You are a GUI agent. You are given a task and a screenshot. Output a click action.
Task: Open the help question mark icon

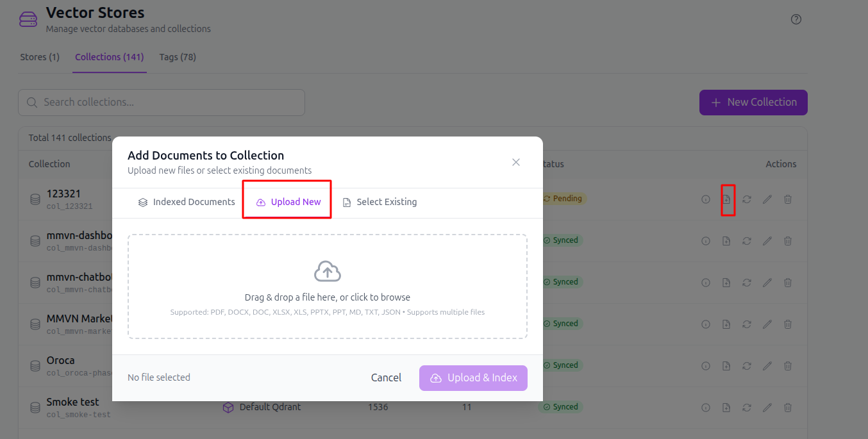tap(796, 19)
